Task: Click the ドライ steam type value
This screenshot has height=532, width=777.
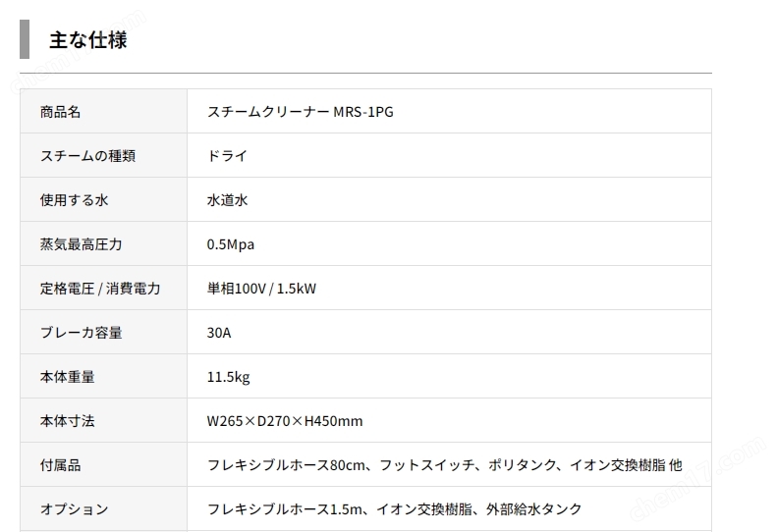Action: click(x=227, y=155)
